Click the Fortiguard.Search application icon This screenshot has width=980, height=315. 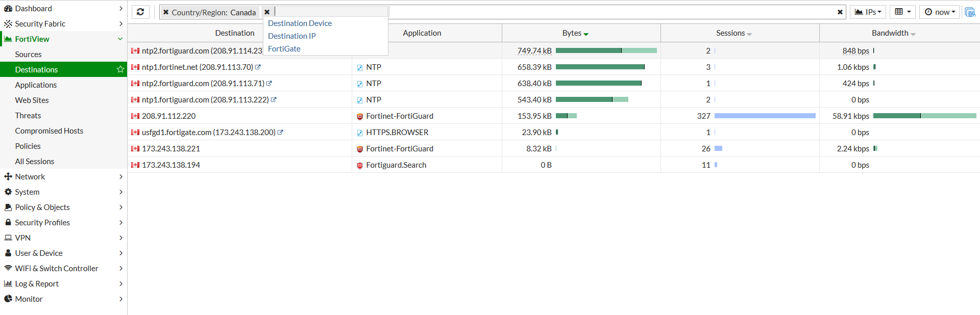(360, 165)
